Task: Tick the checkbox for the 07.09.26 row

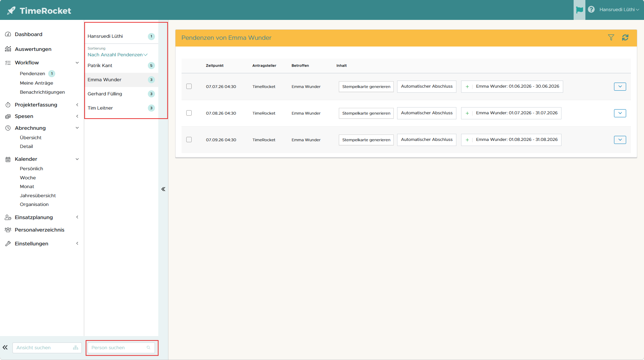Action: coord(189,140)
